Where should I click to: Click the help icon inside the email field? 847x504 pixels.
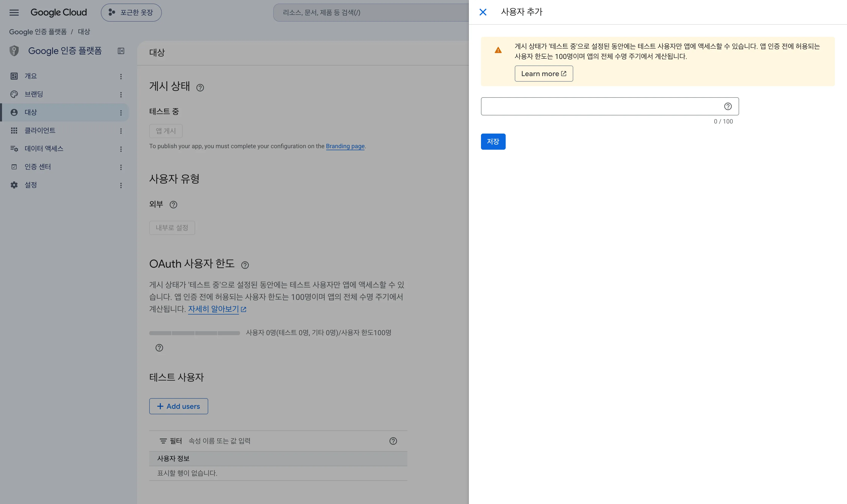coord(728,106)
